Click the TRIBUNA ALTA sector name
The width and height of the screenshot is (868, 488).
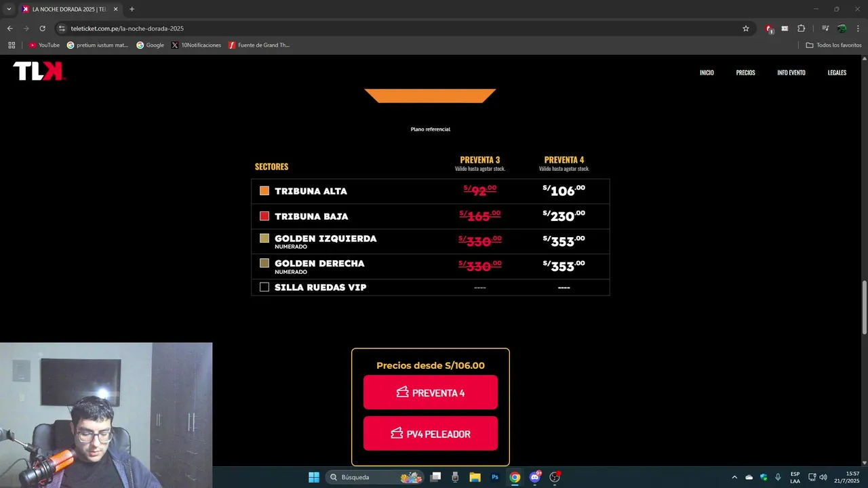click(311, 191)
